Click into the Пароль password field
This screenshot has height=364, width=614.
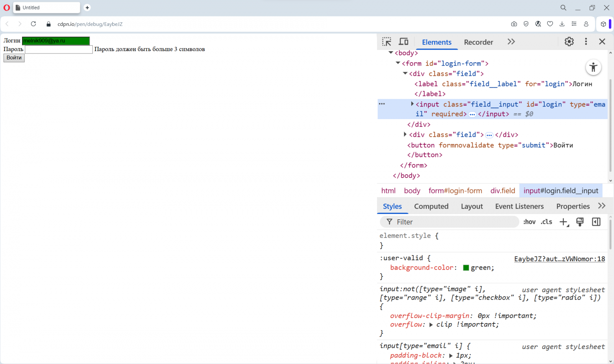tap(59, 50)
